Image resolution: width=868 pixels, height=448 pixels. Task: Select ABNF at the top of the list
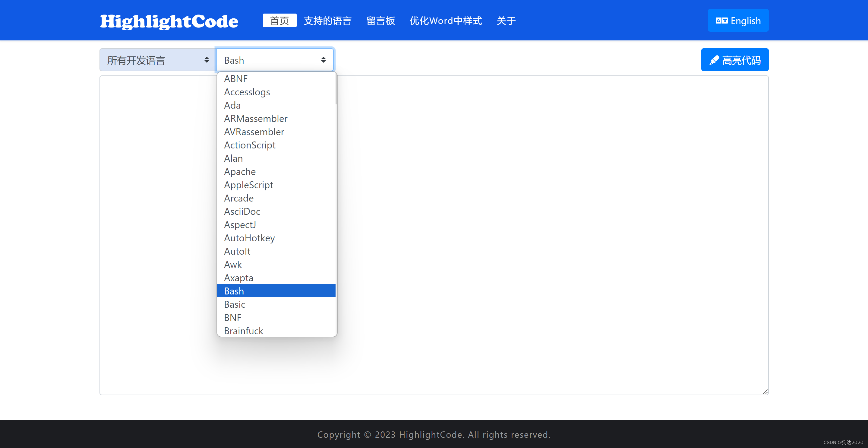(235, 78)
